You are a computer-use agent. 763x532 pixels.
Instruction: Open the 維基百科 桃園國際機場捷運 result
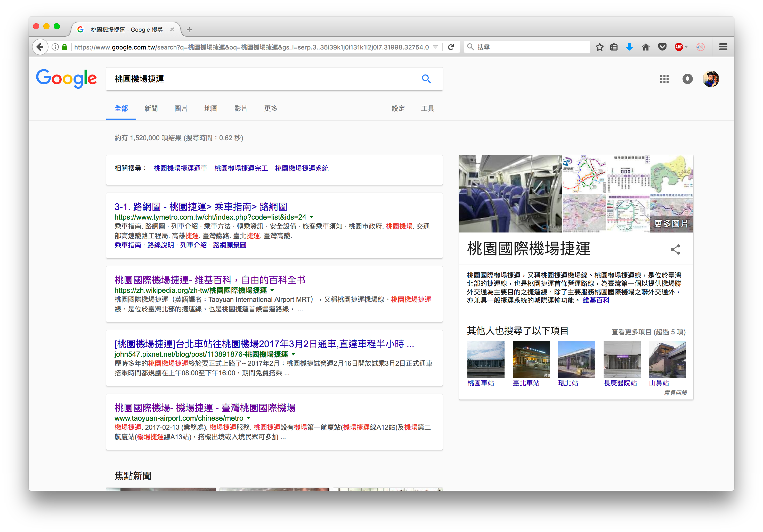click(x=210, y=280)
